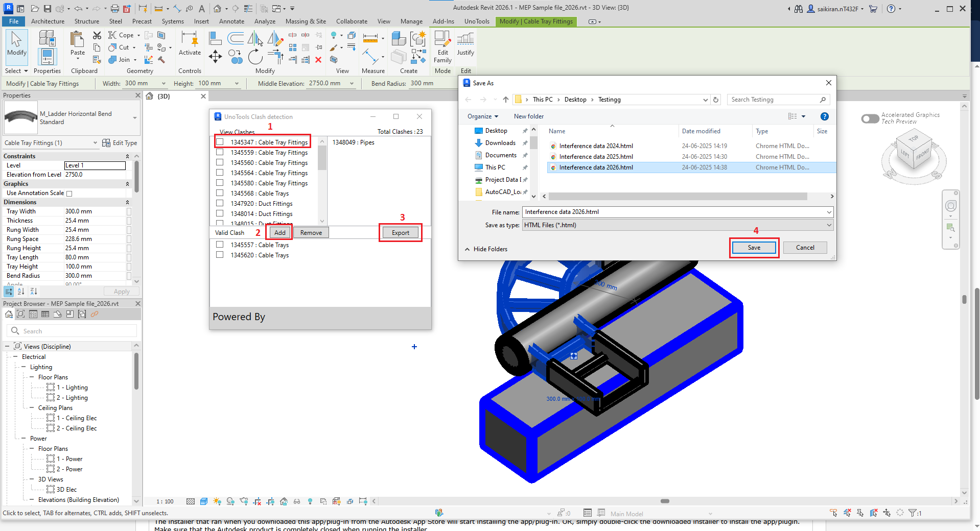
Task: Collapse Hide Folders in Save As dialog
Action: point(486,249)
